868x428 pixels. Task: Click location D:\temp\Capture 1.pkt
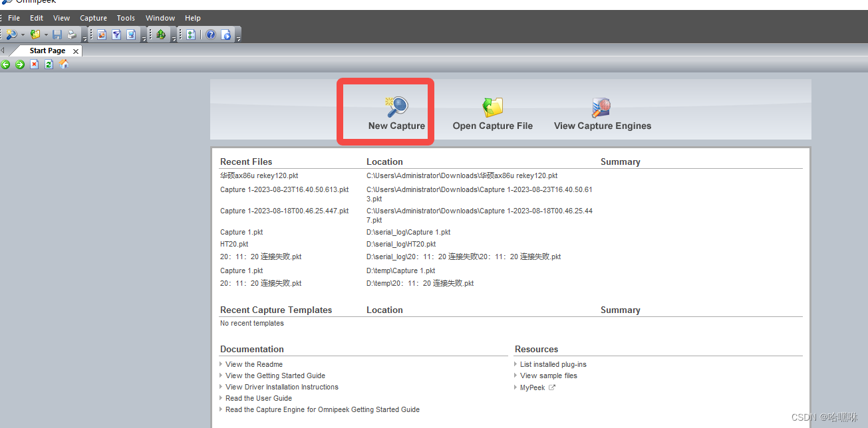tap(401, 270)
